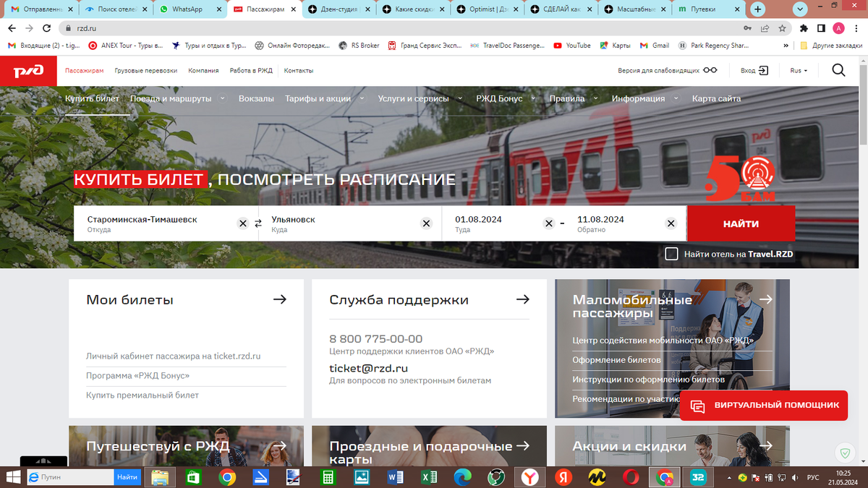This screenshot has height=488, width=868.
Task: Open Chrome profile avatar
Action: click(x=839, y=28)
